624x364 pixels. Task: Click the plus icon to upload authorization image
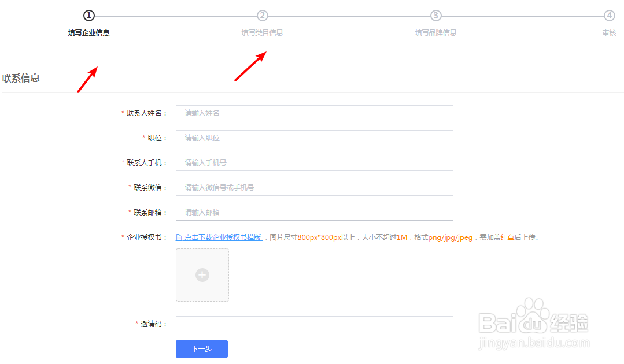point(202,275)
